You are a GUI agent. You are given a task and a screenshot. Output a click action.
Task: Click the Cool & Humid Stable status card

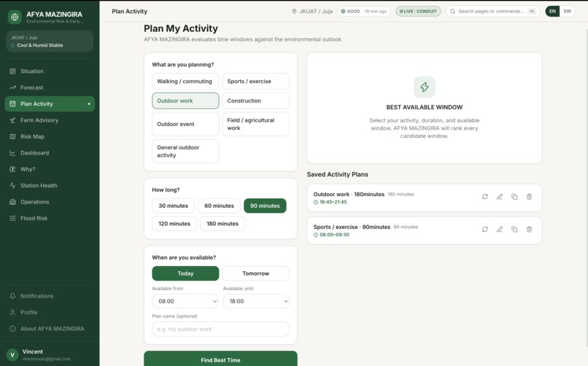50,42
